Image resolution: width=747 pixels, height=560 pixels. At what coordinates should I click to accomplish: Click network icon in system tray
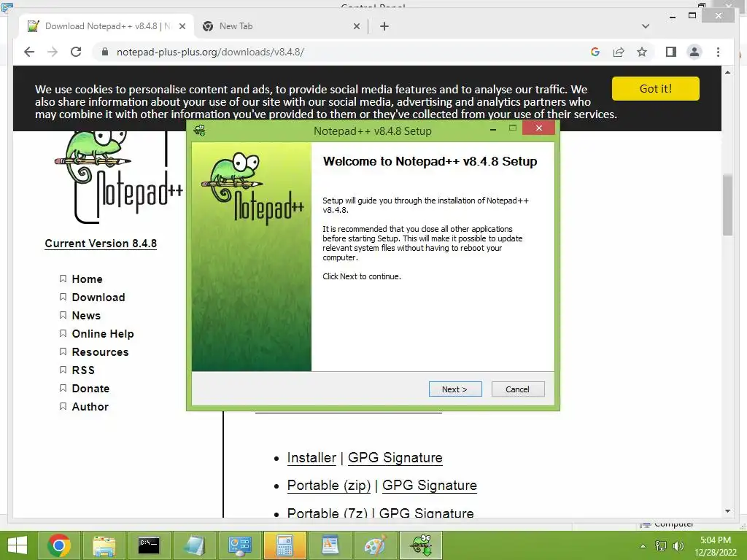click(x=661, y=546)
